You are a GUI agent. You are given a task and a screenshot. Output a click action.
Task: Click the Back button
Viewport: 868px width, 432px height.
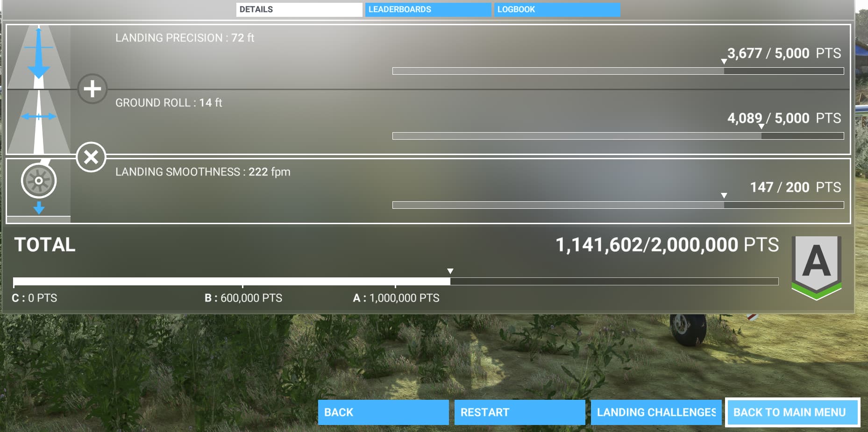coord(383,412)
